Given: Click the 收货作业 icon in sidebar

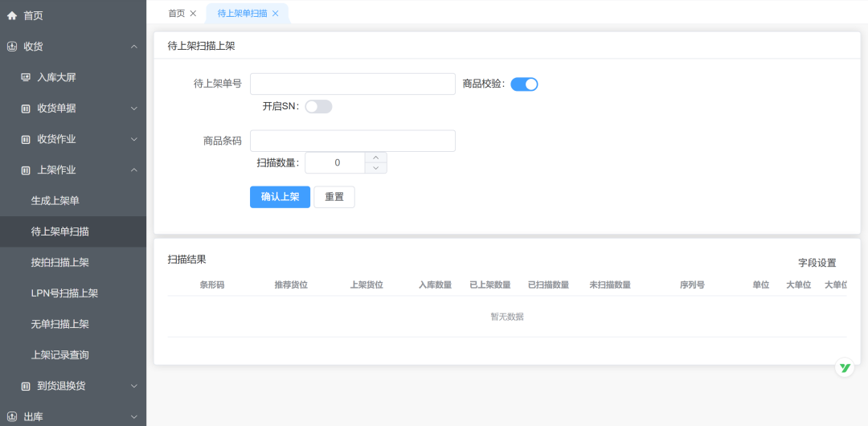Looking at the screenshot, I should (26, 139).
